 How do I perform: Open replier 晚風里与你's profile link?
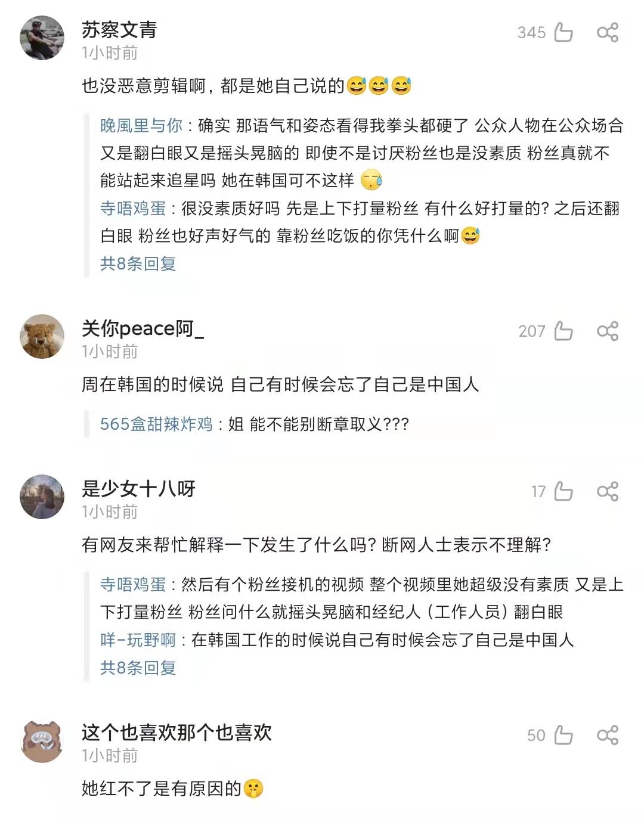(141, 125)
